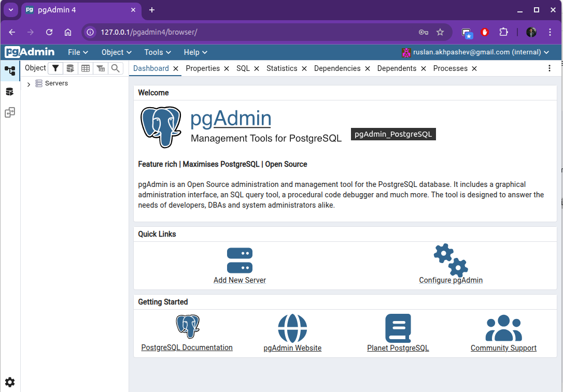Click the Filtered Rows funnel icon
This screenshot has width=563, height=392.
click(55, 68)
